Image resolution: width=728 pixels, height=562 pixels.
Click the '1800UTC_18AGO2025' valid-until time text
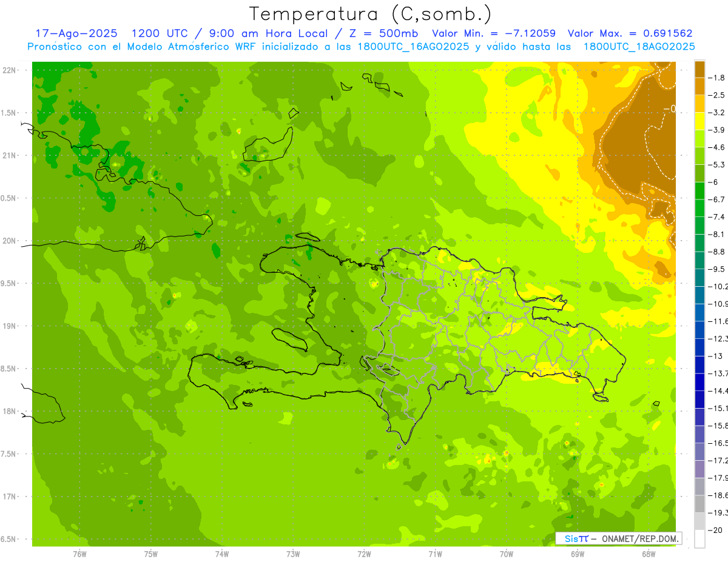click(639, 47)
